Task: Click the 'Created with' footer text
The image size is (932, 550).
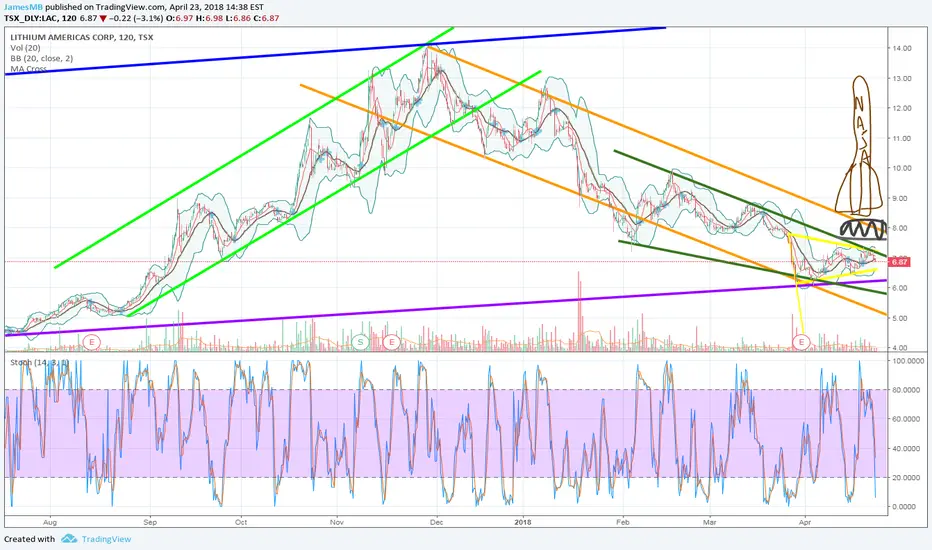Action: coord(30,539)
